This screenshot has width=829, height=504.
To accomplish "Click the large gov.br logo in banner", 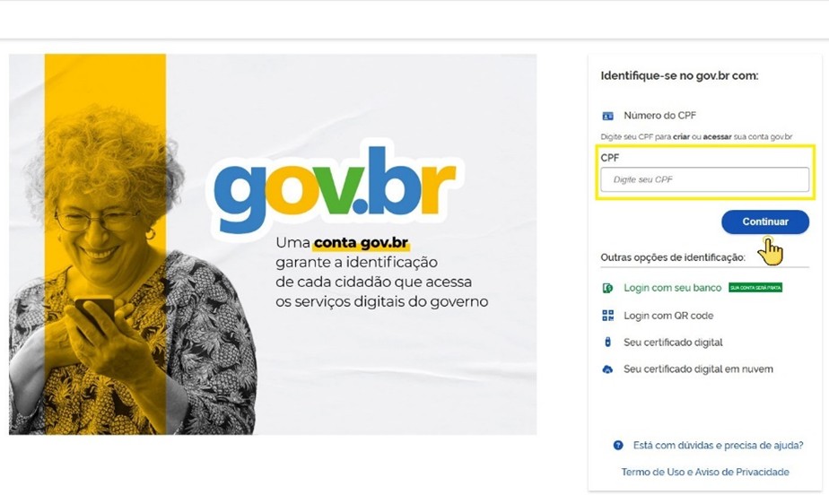I will click(334, 189).
